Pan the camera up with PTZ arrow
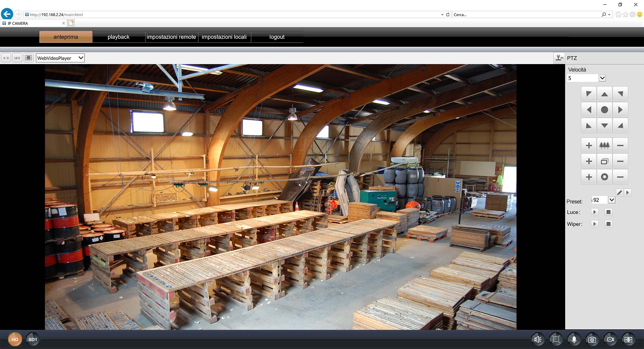The image size is (644, 349). click(604, 94)
